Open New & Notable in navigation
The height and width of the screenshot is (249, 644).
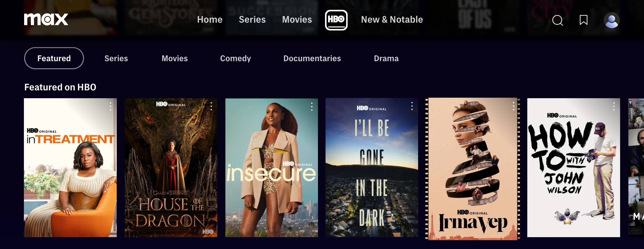392,19
